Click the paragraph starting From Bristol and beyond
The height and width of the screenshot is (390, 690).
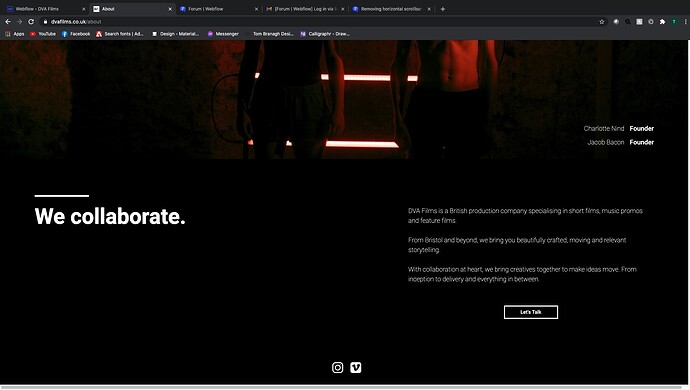point(517,245)
